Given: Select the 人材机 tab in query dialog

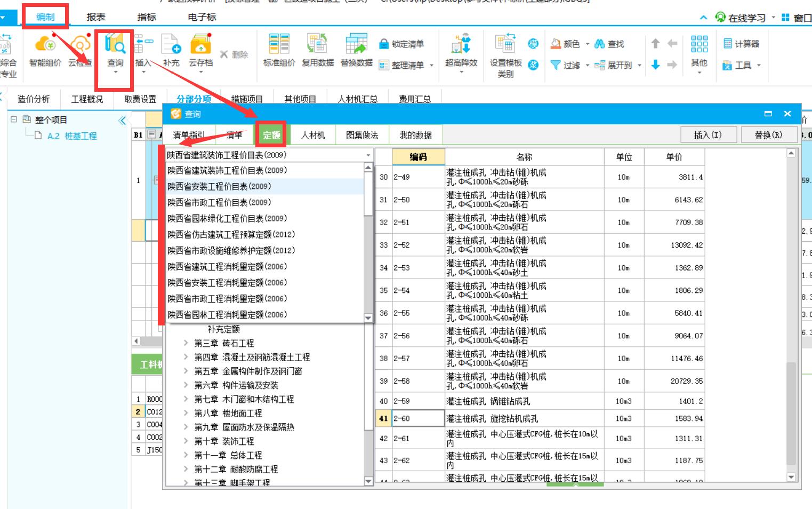Looking at the screenshot, I should (312, 135).
